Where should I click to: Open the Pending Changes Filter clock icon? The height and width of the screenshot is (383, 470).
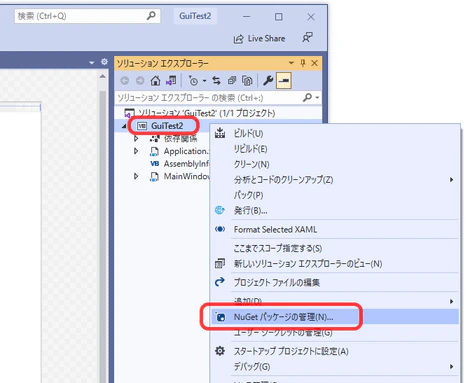coord(193,81)
